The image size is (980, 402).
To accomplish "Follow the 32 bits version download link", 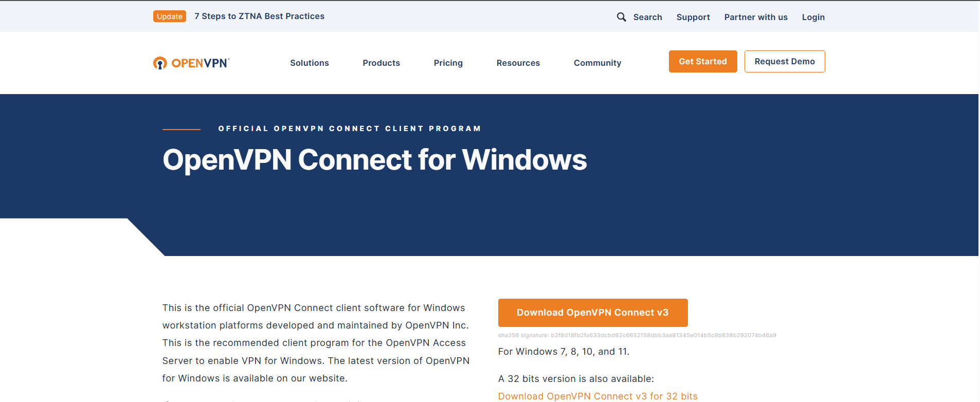I will 597,396.
